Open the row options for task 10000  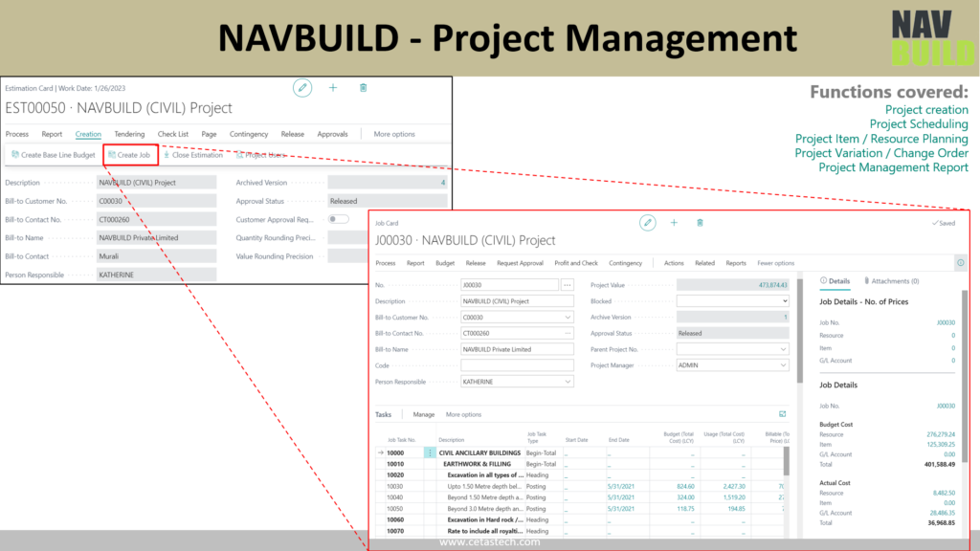tap(430, 452)
